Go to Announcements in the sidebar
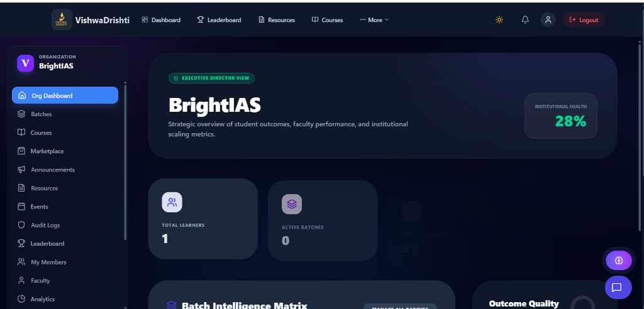The image size is (644, 309). [x=65, y=170]
